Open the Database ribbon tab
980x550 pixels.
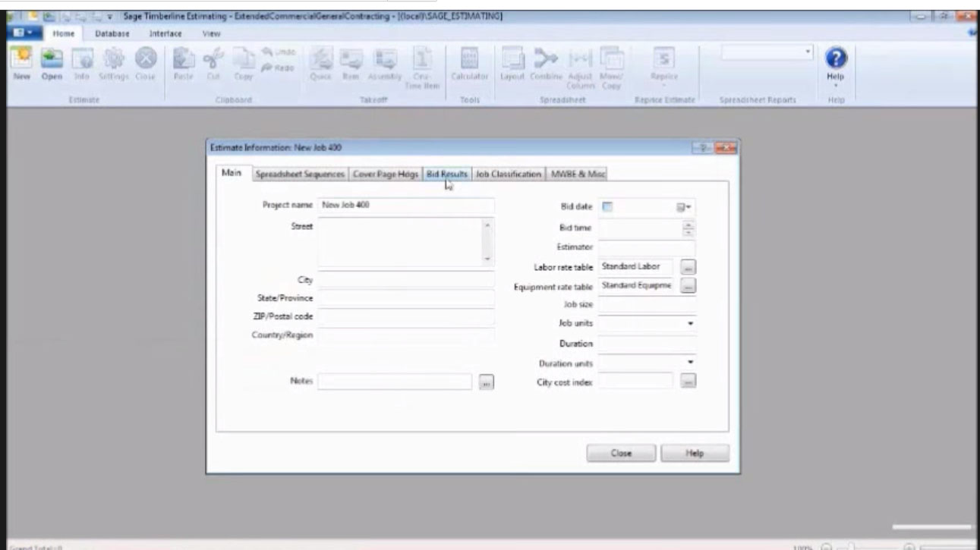[x=111, y=34]
